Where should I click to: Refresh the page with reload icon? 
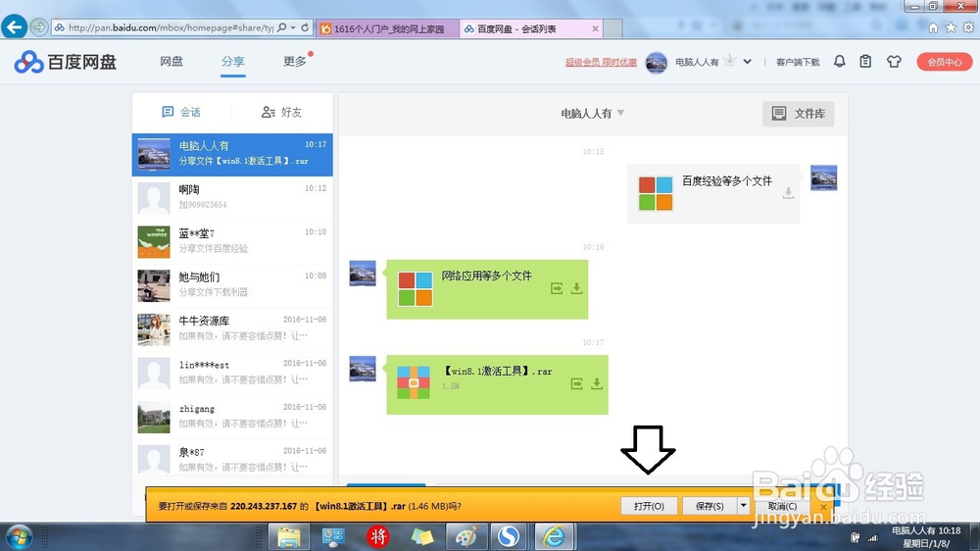pos(305,27)
